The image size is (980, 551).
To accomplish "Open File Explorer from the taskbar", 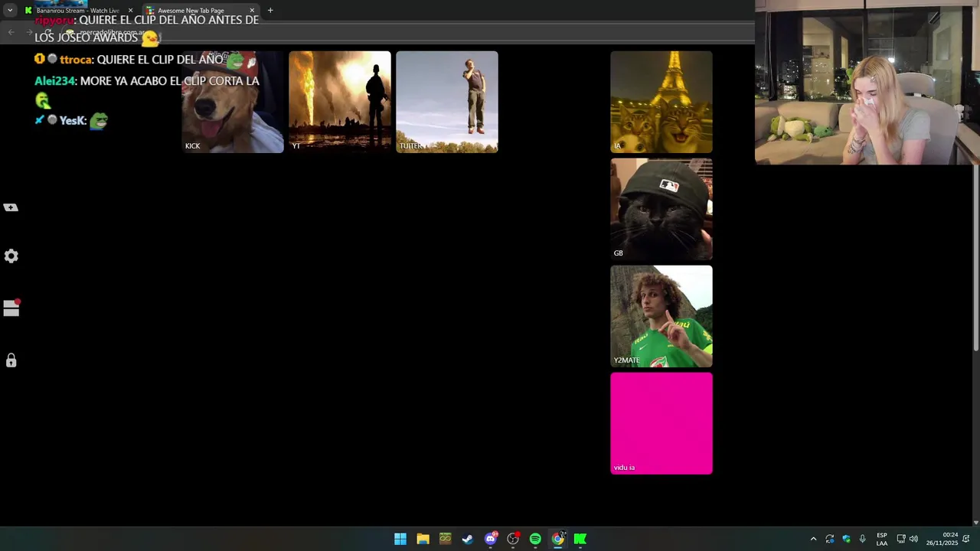I will click(423, 539).
